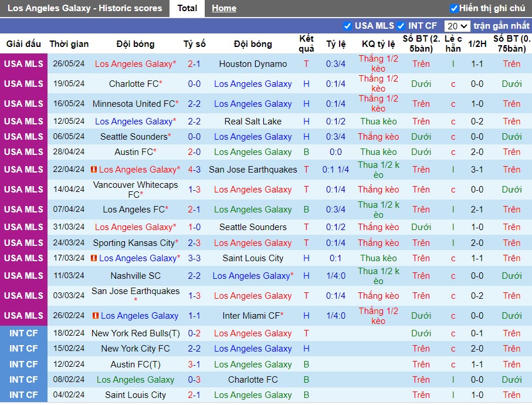Open Houston Dynamo team link

coord(253,64)
